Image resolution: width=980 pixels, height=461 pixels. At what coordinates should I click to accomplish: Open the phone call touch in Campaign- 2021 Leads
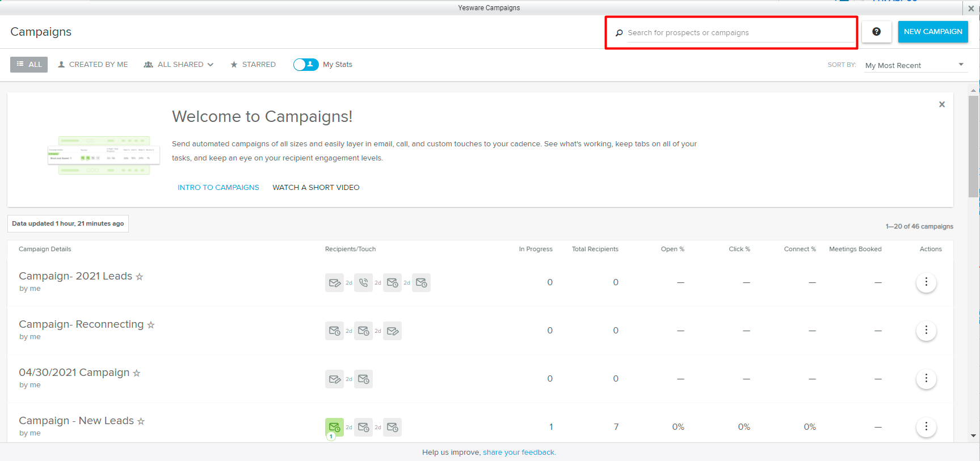(363, 282)
